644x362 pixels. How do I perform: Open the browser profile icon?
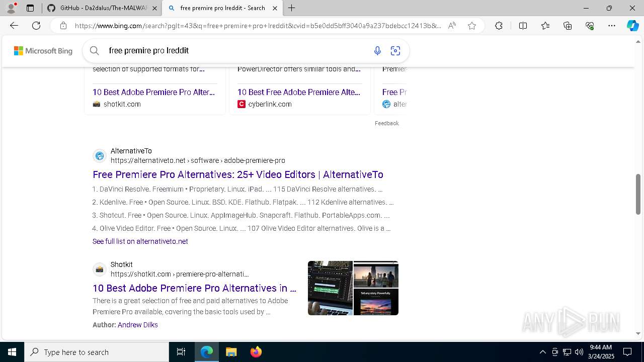[x=11, y=8]
